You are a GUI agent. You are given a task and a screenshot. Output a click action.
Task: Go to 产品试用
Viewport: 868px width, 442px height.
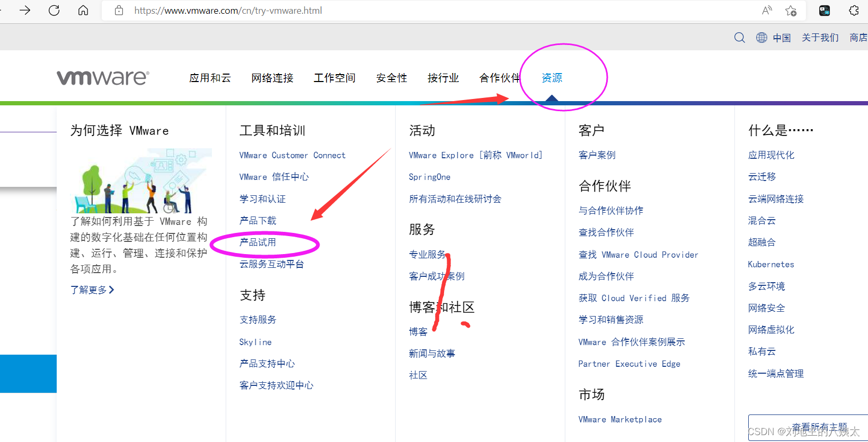pyautogui.click(x=258, y=242)
